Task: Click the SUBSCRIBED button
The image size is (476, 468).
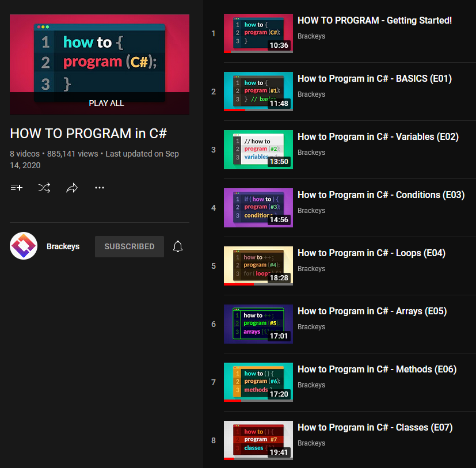Action: coord(130,246)
